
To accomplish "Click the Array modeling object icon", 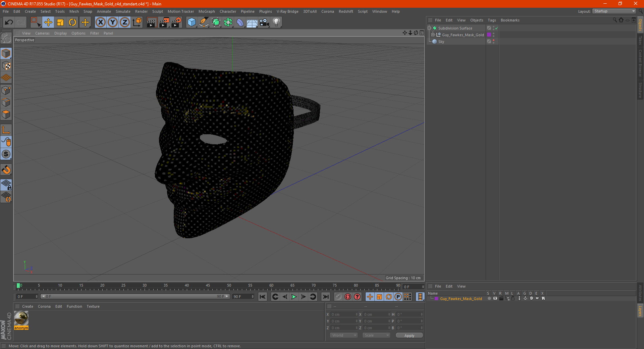I will (228, 22).
